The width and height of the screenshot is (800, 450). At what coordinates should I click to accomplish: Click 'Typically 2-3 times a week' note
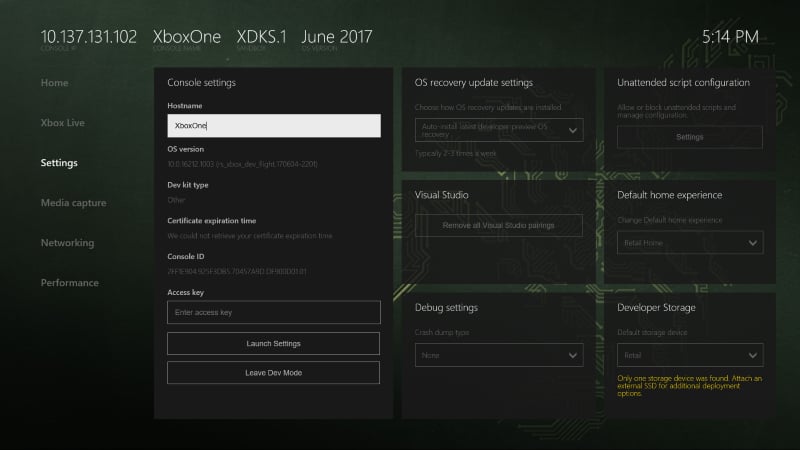click(x=455, y=153)
